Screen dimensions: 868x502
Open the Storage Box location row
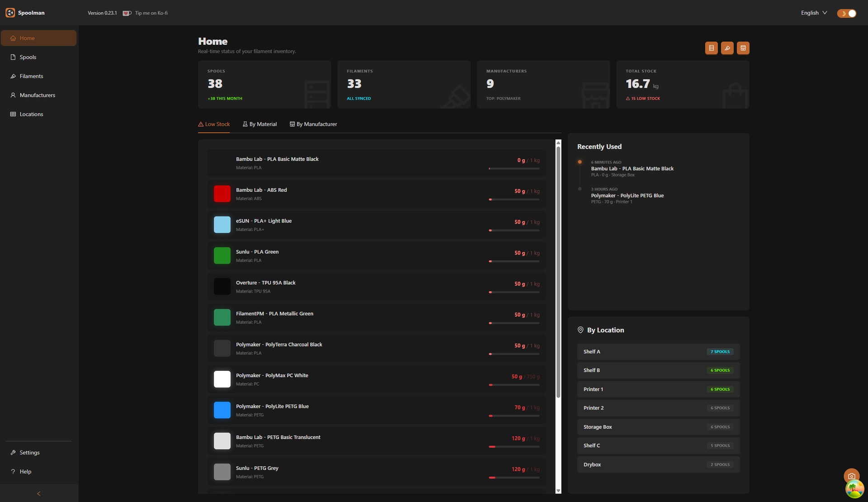[x=658, y=427]
